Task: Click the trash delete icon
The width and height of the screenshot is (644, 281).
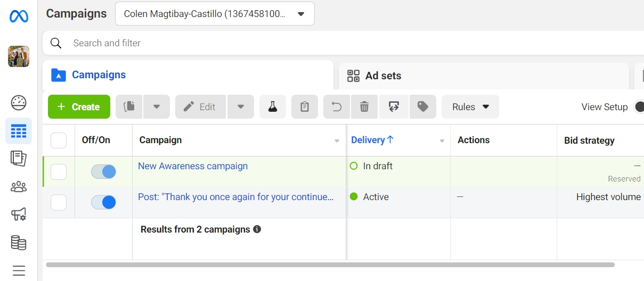Action: [364, 107]
